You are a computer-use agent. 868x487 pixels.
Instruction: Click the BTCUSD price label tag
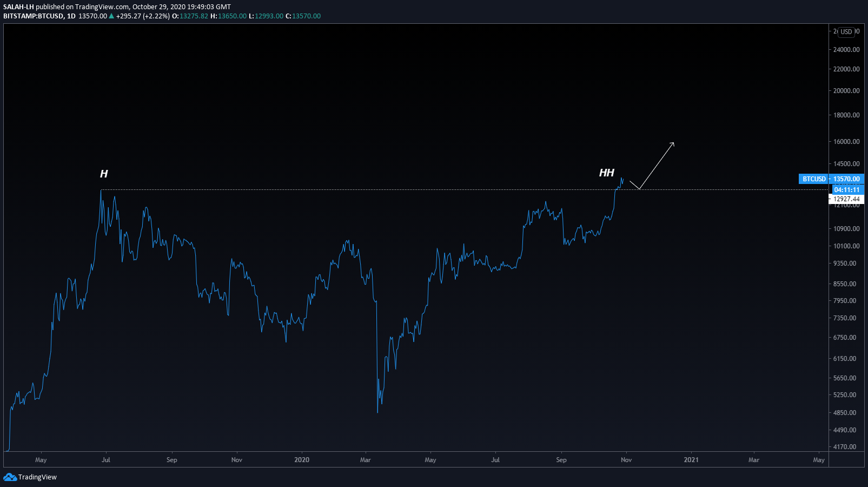pyautogui.click(x=814, y=179)
